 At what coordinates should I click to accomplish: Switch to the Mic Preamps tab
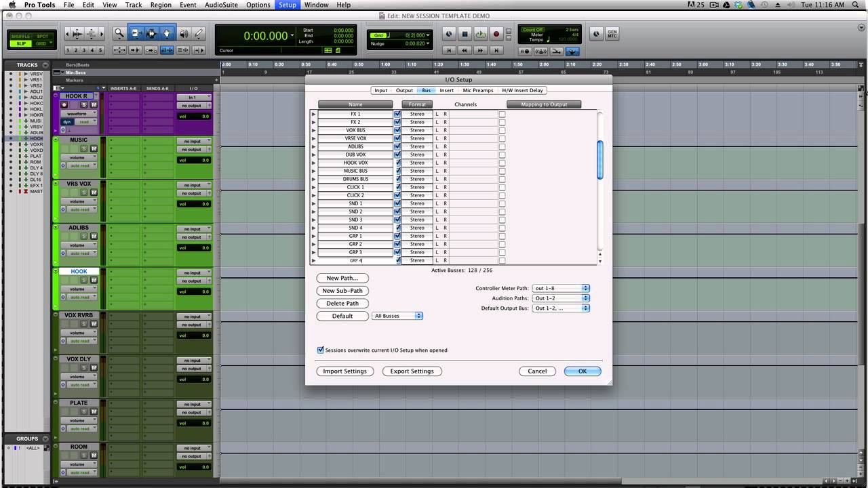[x=478, y=90]
